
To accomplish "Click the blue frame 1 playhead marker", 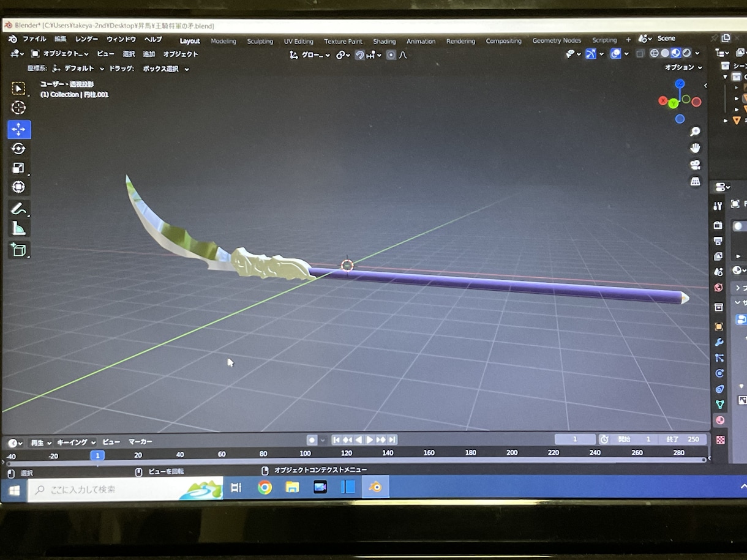I will pyautogui.click(x=97, y=455).
